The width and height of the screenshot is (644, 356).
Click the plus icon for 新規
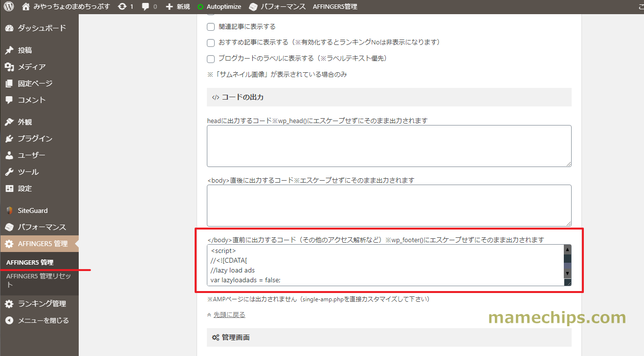point(169,7)
